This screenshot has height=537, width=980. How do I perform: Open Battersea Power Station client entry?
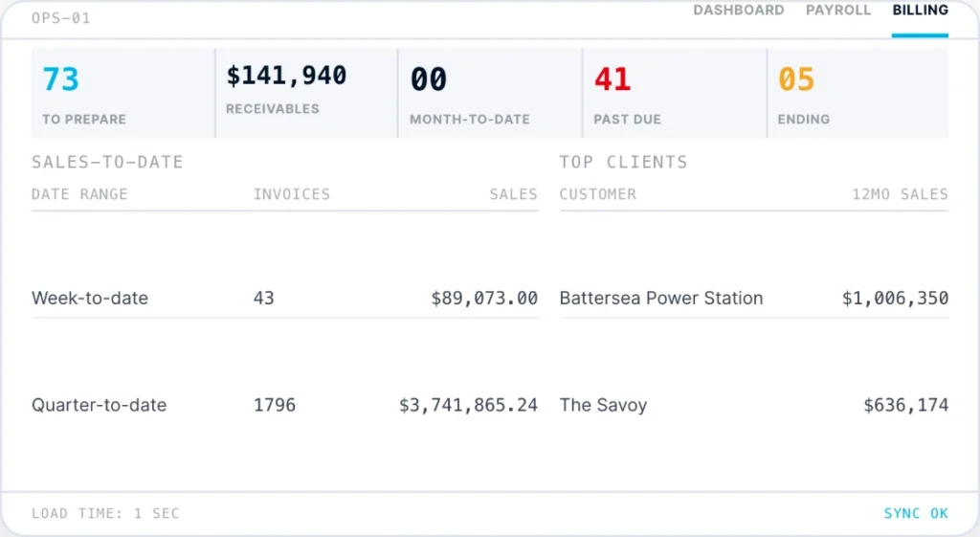(x=754, y=299)
